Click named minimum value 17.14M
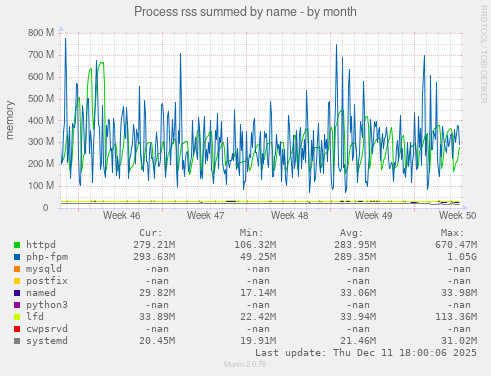 [258, 293]
